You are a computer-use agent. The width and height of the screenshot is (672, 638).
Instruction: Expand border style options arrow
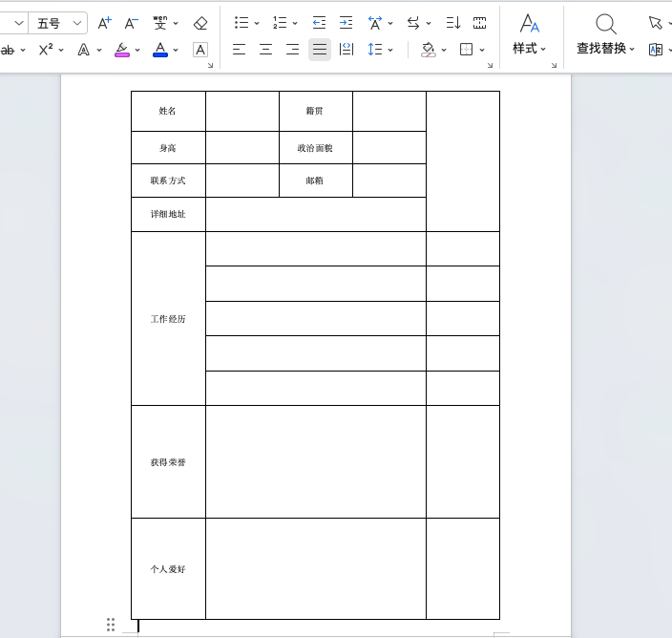pos(482,51)
